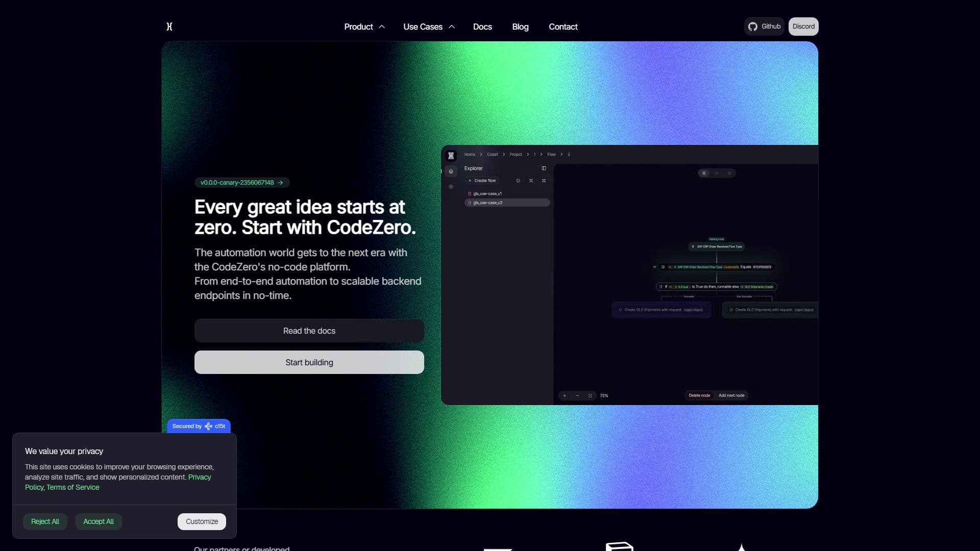Open the Docs page
Image resolution: width=980 pixels, height=551 pixels.
482,27
